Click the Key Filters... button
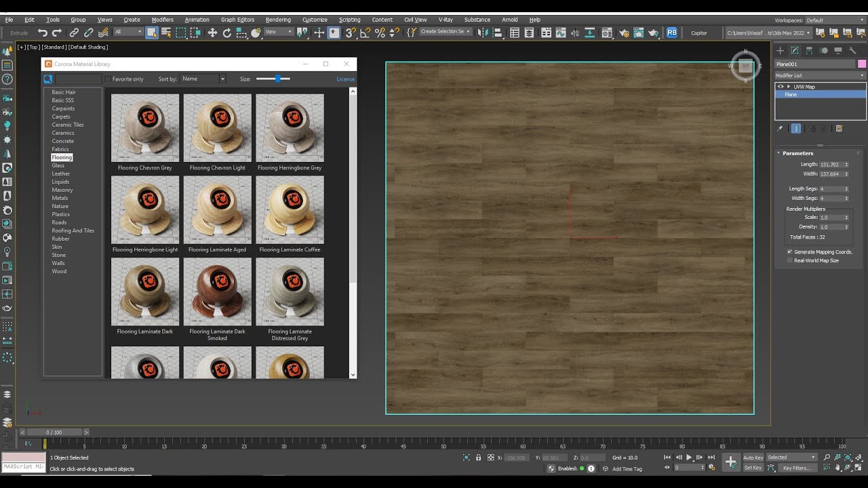The width and height of the screenshot is (868, 488). click(x=797, y=468)
